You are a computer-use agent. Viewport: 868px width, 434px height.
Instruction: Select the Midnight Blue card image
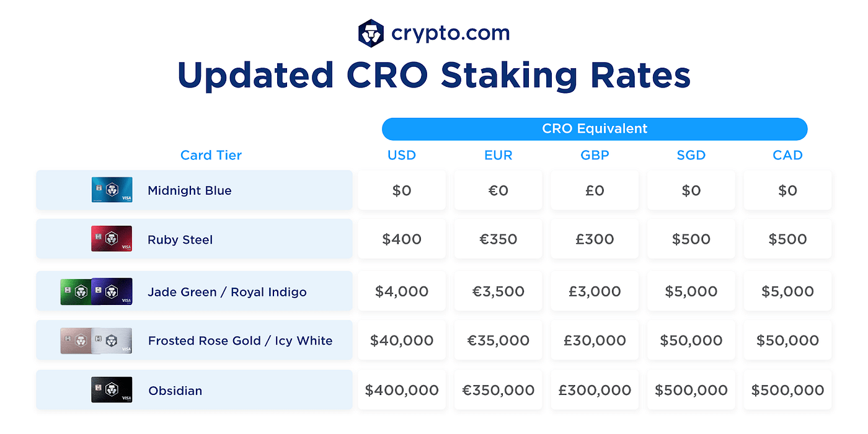(112, 190)
